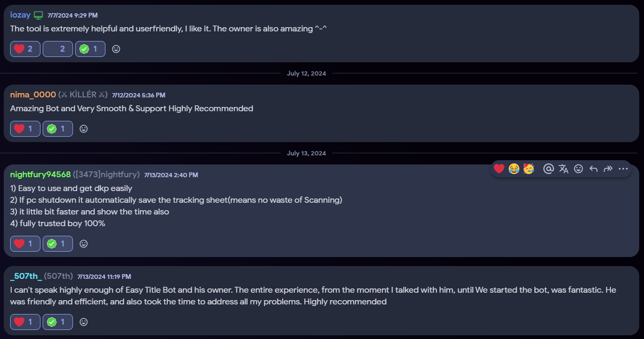Add a reaction to nima_0000's message
Screen dimensions: 644x339
(84, 129)
